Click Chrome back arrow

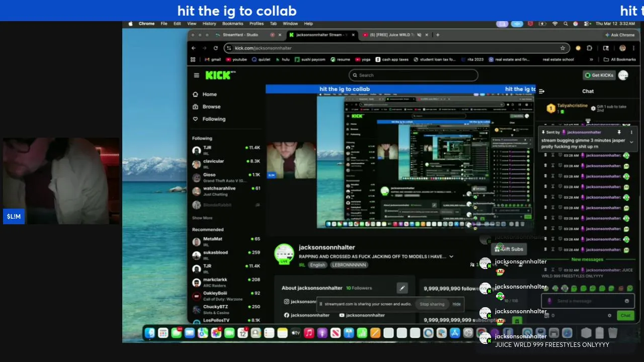[193, 48]
